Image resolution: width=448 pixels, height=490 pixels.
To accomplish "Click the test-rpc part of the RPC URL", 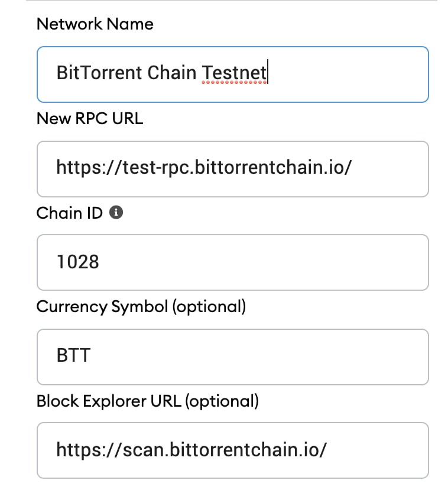I will click(157, 167).
